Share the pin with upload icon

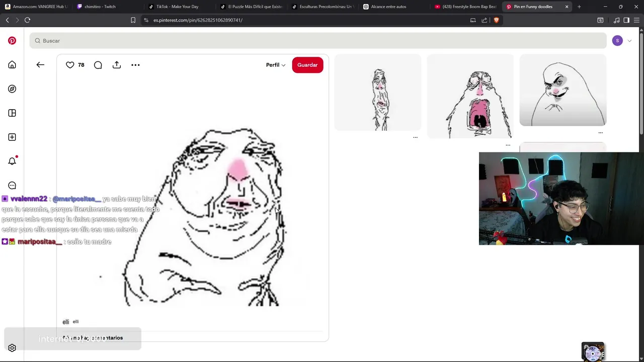[117, 65]
